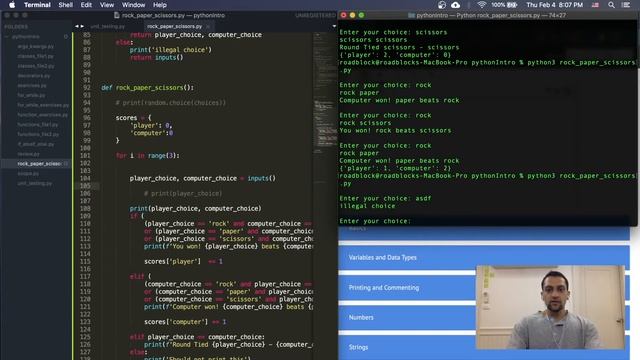Open args_kwargs.py in the sidebar
This screenshot has width=640, height=360.
[36, 46]
